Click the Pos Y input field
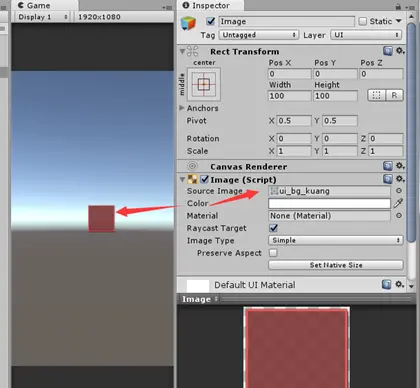420x388 pixels. (x=335, y=74)
